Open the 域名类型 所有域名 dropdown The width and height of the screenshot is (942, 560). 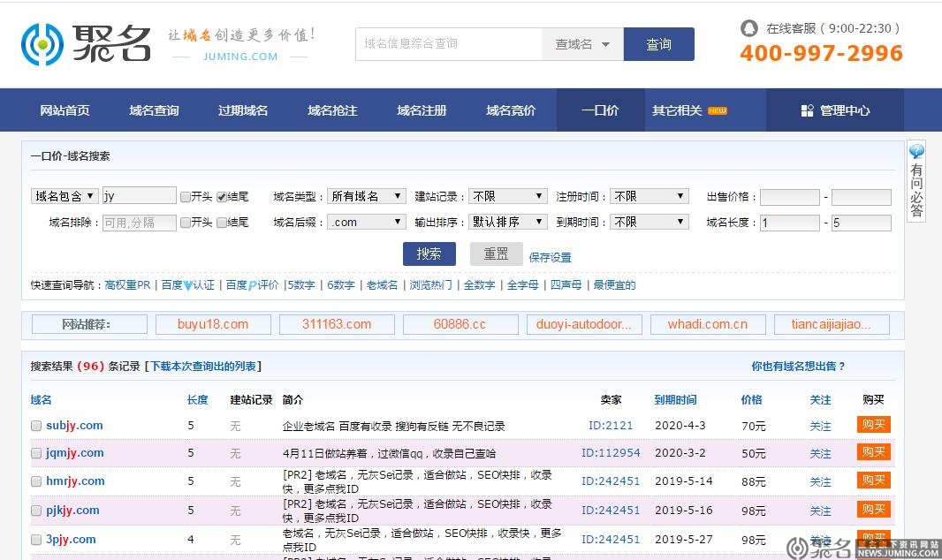coord(367,196)
